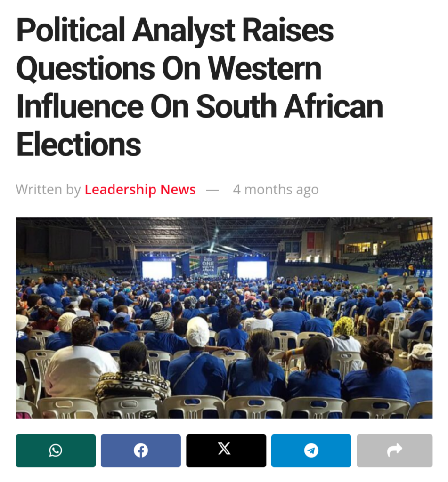Click the "Written by" byline label
This screenshot has height=482, width=448.
point(48,190)
